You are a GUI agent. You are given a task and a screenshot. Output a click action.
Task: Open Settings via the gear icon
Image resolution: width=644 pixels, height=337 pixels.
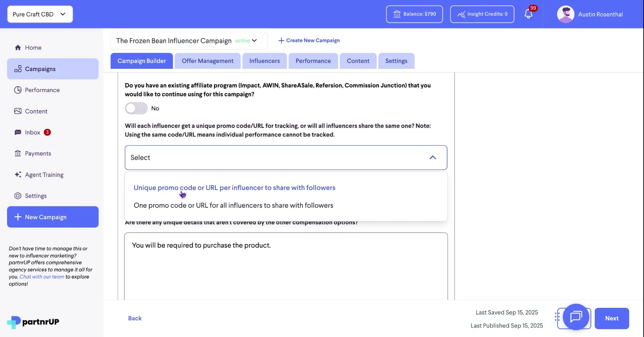click(17, 196)
